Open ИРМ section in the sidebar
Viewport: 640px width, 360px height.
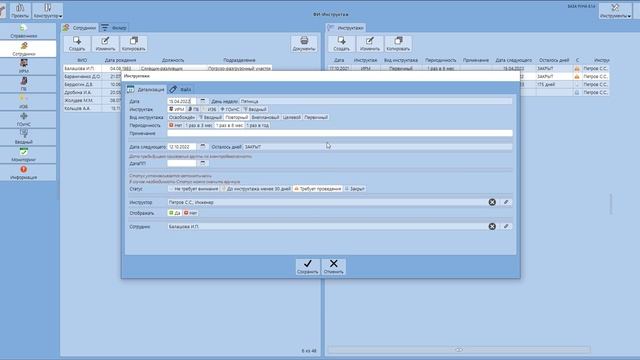click(x=24, y=67)
